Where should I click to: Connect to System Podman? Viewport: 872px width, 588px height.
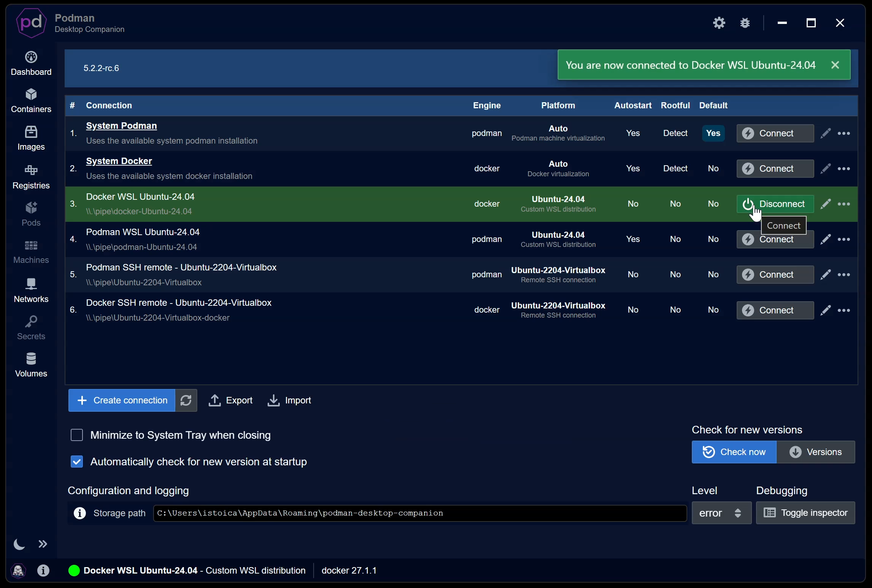tap(775, 133)
